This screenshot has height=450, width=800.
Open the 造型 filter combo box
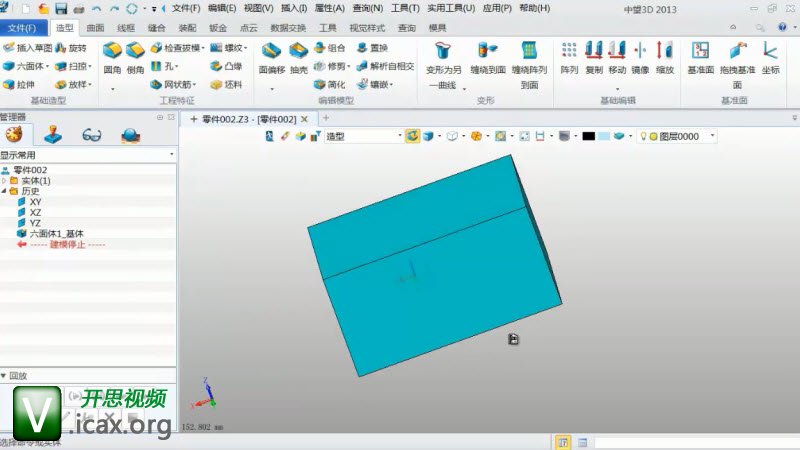click(364, 136)
